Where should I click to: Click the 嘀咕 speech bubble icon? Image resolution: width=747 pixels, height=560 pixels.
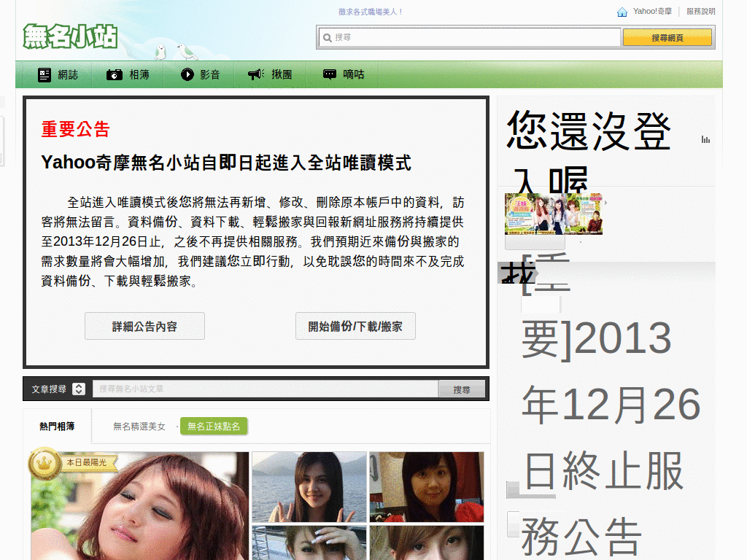click(x=330, y=74)
